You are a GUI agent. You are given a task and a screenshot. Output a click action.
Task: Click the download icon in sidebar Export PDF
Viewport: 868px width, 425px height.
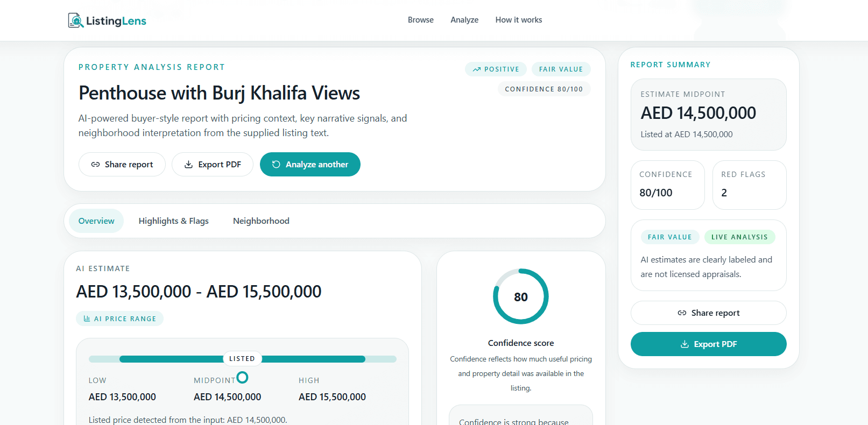[684, 344]
